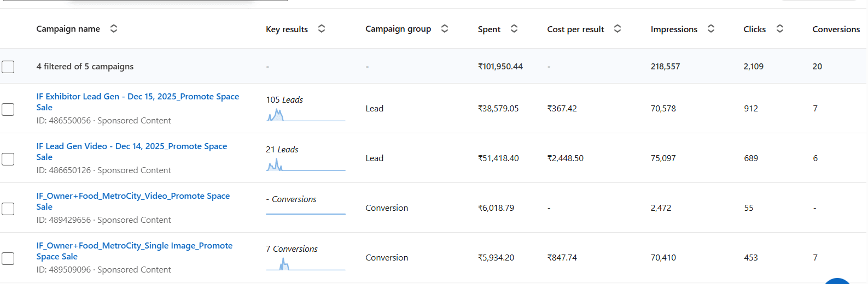The image size is (868, 284).
Task: View the 7 Conversions trend sparkline
Action: tap(306, 264)
